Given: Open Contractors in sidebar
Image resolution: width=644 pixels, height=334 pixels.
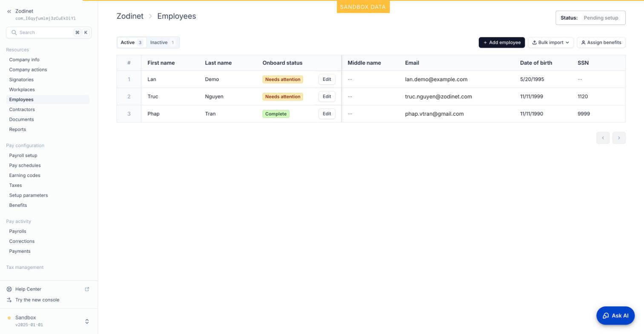Looking at the screenshot, I should point(22,109).
